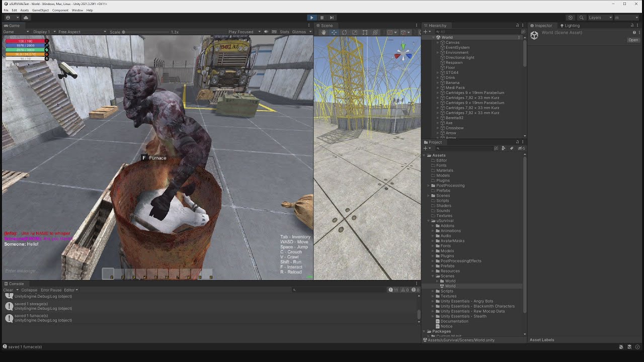Viewport: 644px width, 362px height.
Task: Open the Window menu
Action: click(x=77, y=10)
